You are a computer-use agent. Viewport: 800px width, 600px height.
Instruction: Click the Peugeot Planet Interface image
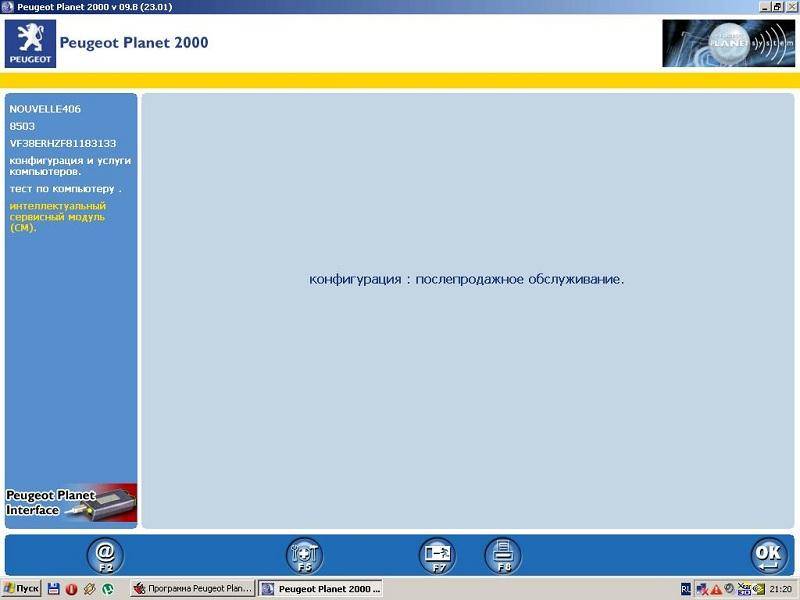[71, 502]
